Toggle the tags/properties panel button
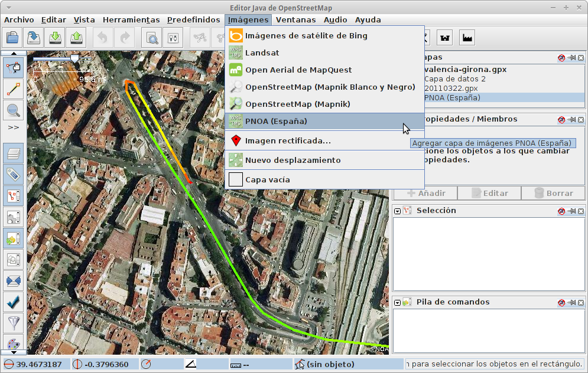Viewport: 588px width, 373px height. [14, 175]
